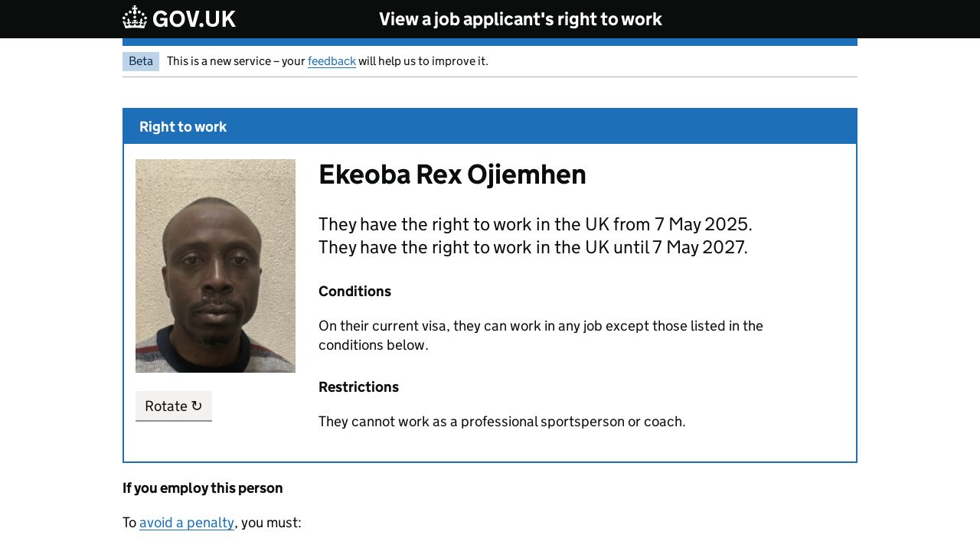Click the circular arrow icon on Rotate
The image size is (980, 551).
click(197, 406)
